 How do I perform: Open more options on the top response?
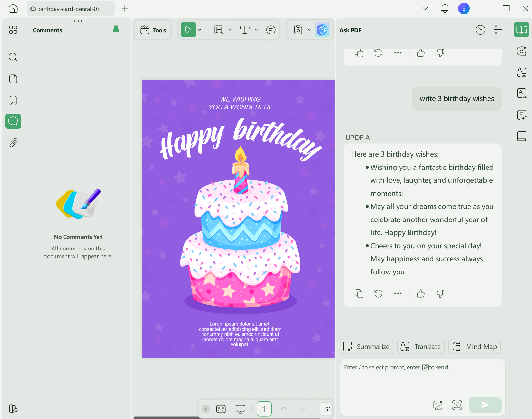click(x=398, y=53)
